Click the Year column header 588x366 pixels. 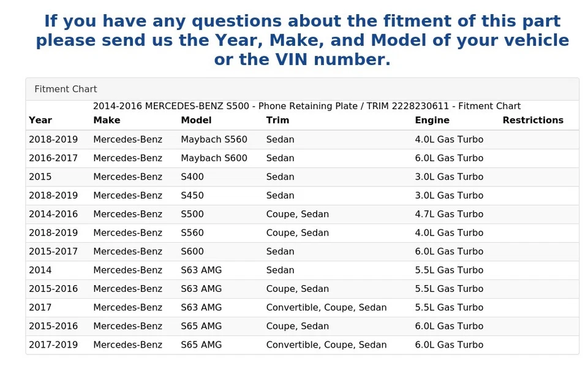point(40,120)
